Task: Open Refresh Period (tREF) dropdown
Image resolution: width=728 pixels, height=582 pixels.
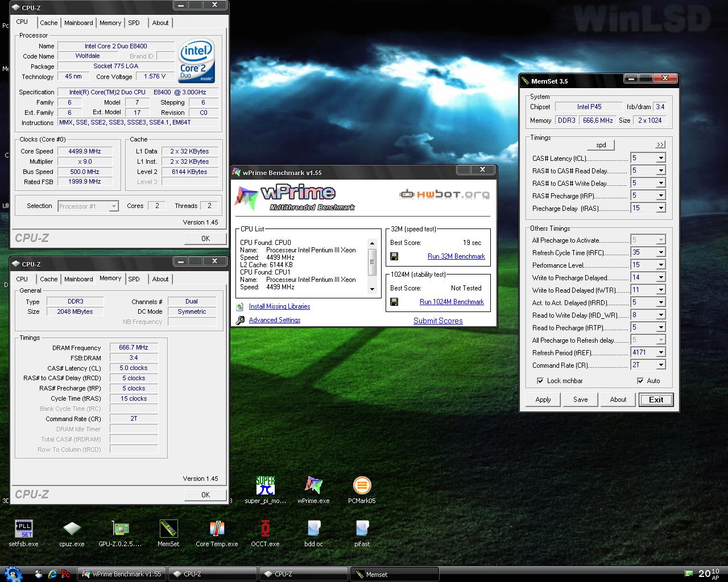Action: (661, 352)
